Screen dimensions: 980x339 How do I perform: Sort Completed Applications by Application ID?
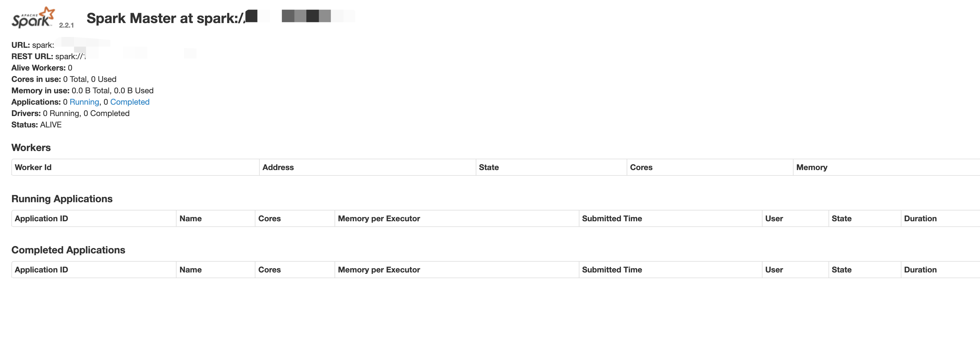42,270
